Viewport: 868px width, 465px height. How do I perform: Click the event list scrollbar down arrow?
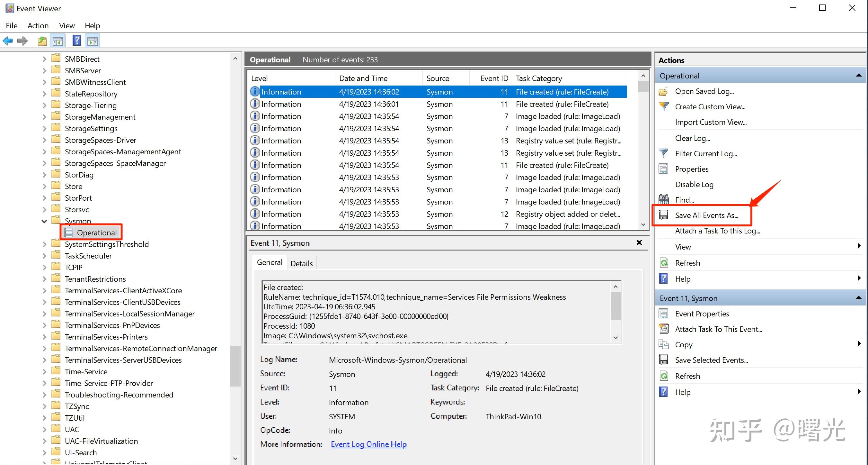(x=643, y=224)
